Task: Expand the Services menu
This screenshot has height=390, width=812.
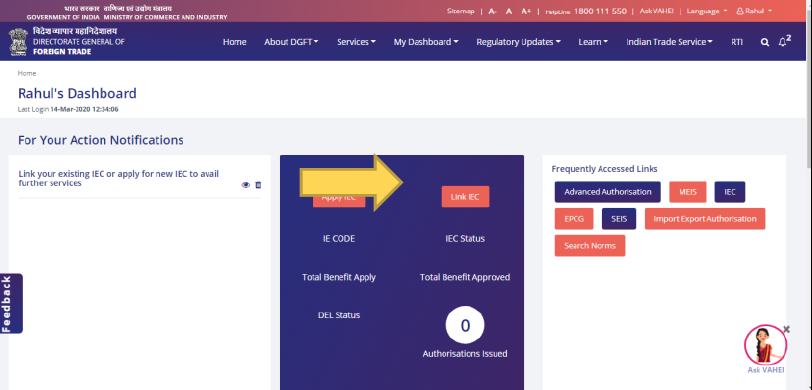Action: point(356,42)
